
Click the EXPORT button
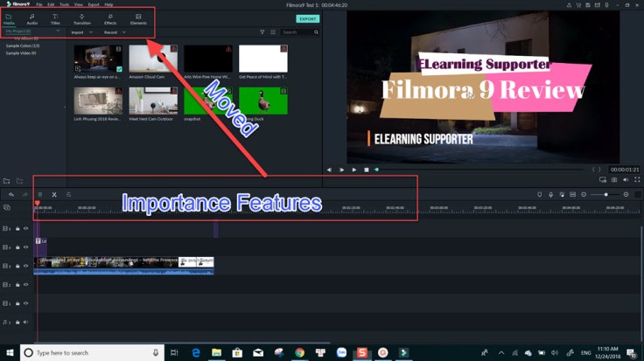[x=308, y=19]
